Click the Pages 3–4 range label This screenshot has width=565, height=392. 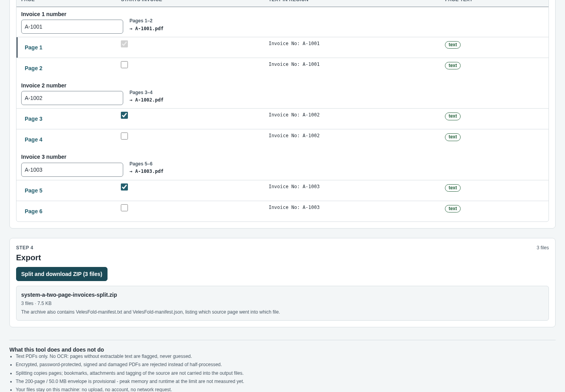(141, 93)
